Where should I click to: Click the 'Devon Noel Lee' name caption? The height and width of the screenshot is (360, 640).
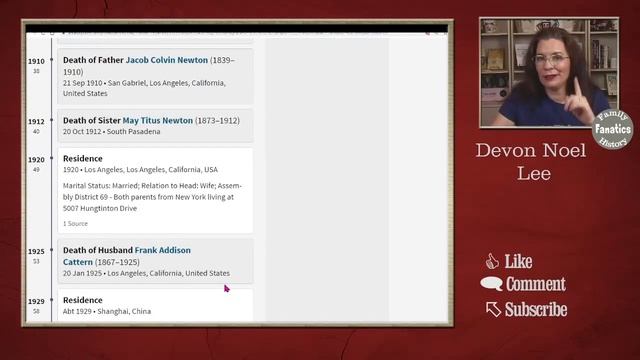[531, 162]
